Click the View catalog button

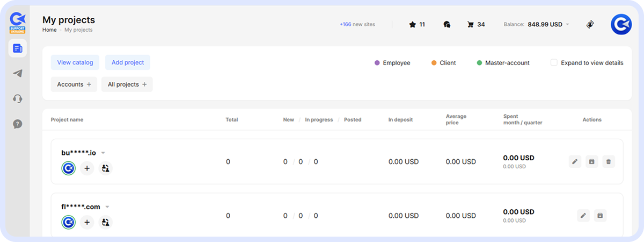point(75,62)
